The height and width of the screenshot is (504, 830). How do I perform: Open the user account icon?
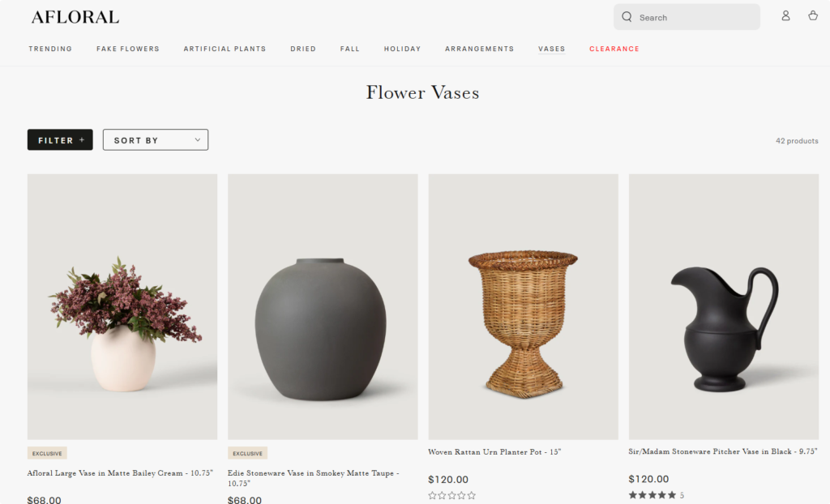click(785, 16)
